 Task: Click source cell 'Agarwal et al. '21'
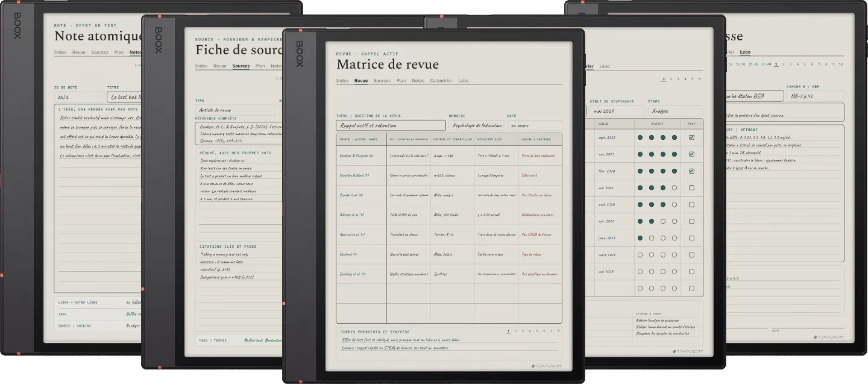(x=361, y=234)
